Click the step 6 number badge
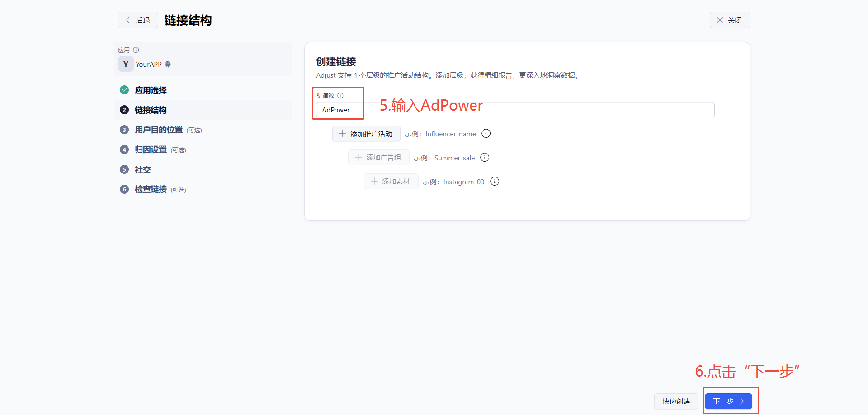This screenshot has width=868, height=415. click(124, 189)
